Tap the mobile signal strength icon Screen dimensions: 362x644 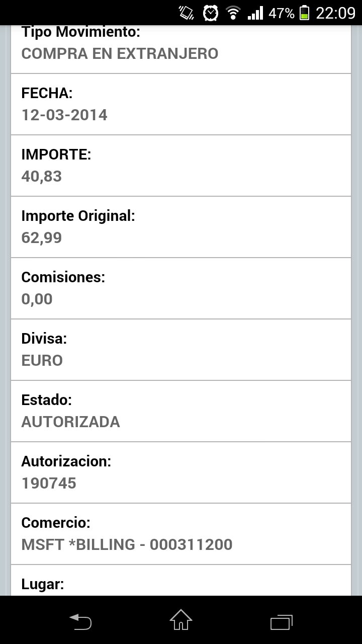[x=255, y=13]
